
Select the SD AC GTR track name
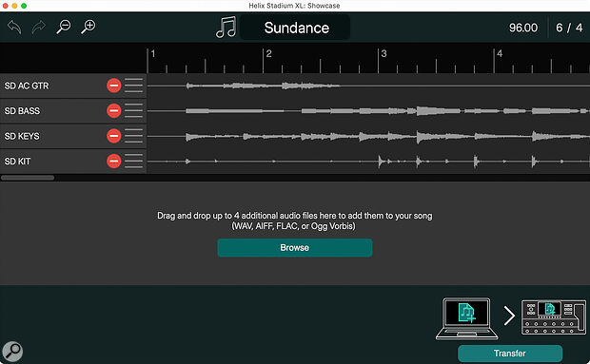[27, 86]
